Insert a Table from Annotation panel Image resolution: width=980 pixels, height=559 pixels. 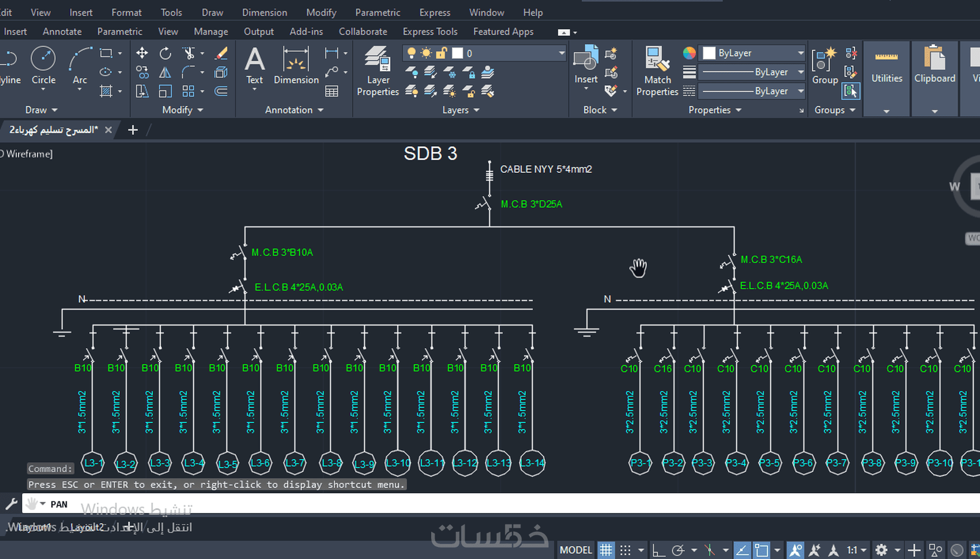(331, 91)
